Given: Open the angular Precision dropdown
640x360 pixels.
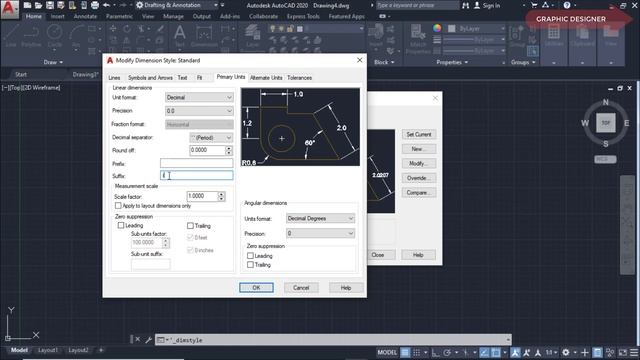Looking at the screenshot, I should pos(320,233).
